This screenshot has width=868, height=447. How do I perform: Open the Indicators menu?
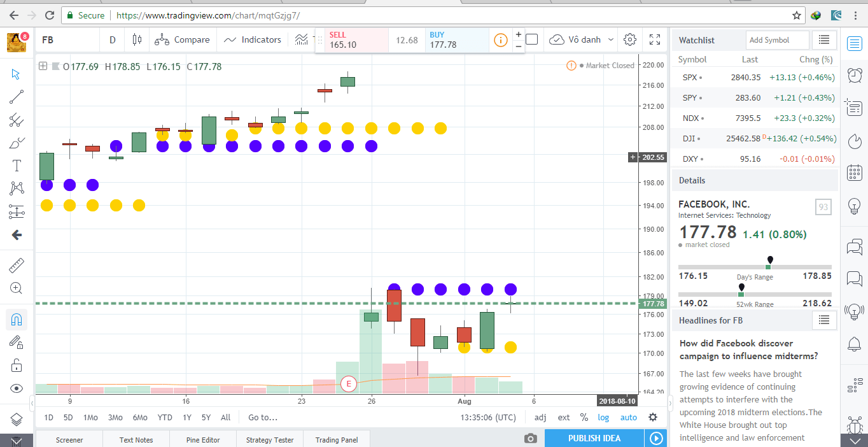(x=252, y=39)
